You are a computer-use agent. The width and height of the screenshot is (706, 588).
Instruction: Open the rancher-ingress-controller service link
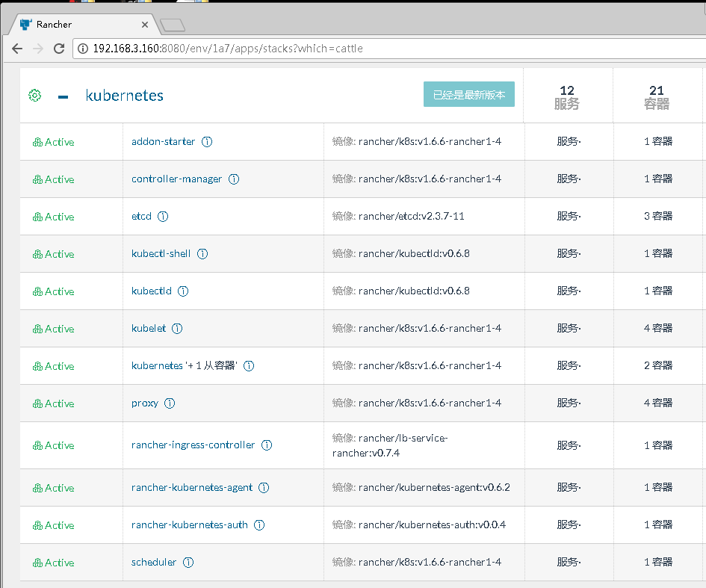[193, 445]
